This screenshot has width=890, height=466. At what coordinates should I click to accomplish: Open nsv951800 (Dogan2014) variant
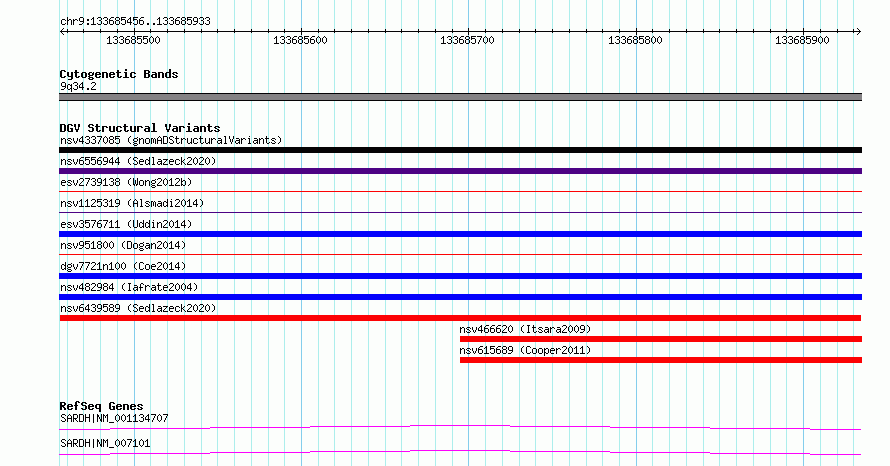[x=123, y=245]
